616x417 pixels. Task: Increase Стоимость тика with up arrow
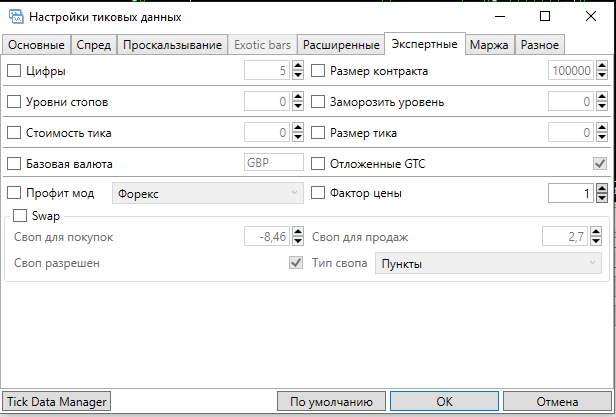[298, 128]
